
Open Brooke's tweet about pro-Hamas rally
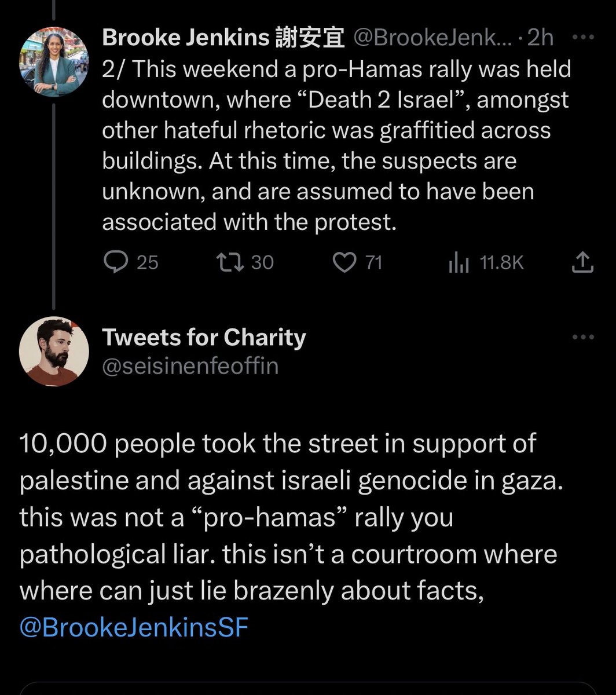pos(336,145)
